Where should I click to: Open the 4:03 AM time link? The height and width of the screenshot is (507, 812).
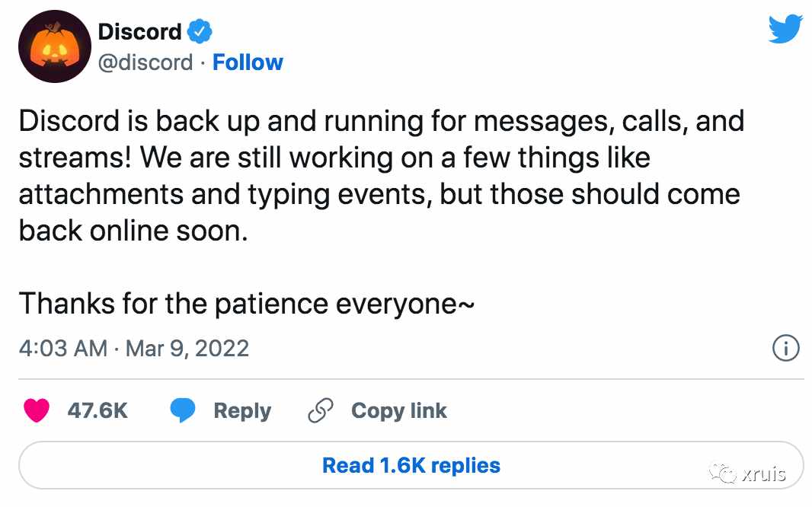pos(63,348)
